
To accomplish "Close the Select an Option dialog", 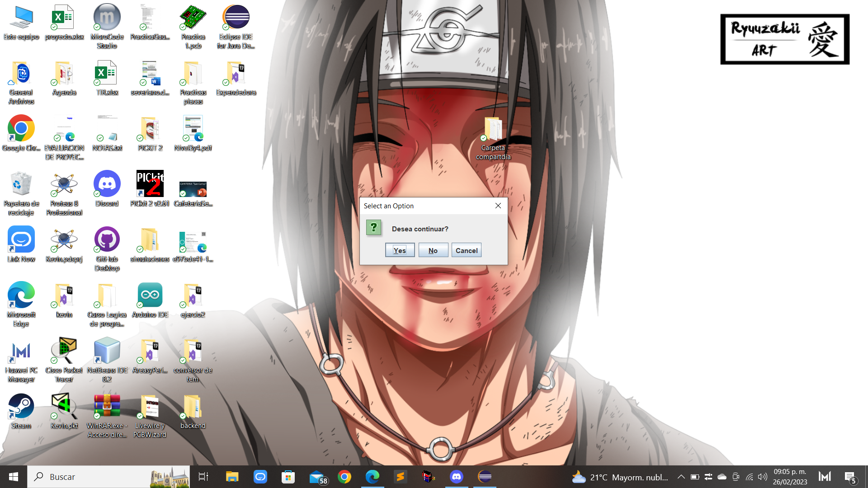I will [498, 206].
